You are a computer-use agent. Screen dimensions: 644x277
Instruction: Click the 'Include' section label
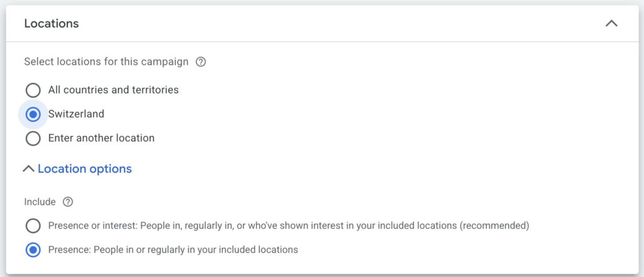tap(40, 202)
